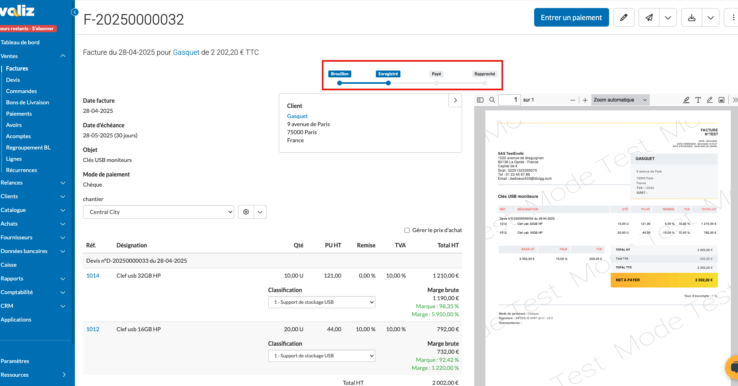Image resolution: width=738 pixels, height=386 pixels.
Task: Open the chat support bubble
Action: pos(732,368)
